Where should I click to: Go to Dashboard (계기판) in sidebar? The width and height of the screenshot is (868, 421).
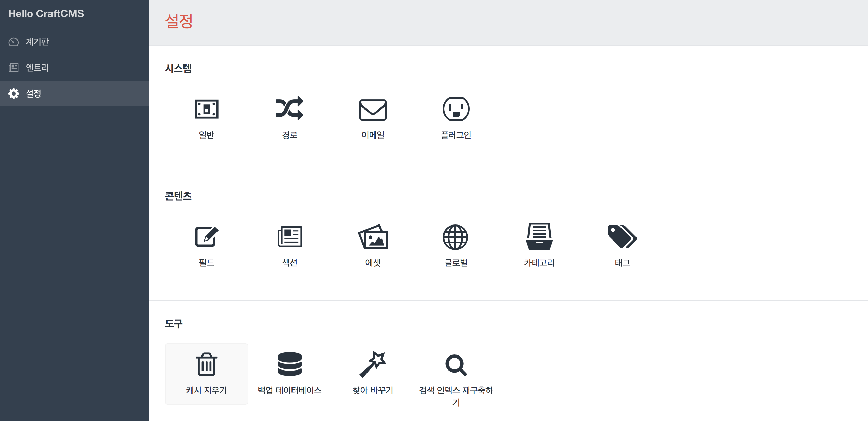(x=37, y=42)
